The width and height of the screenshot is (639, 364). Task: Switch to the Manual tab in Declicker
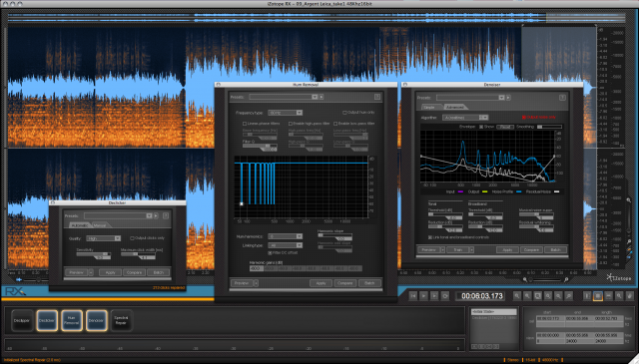click(100, 225)
